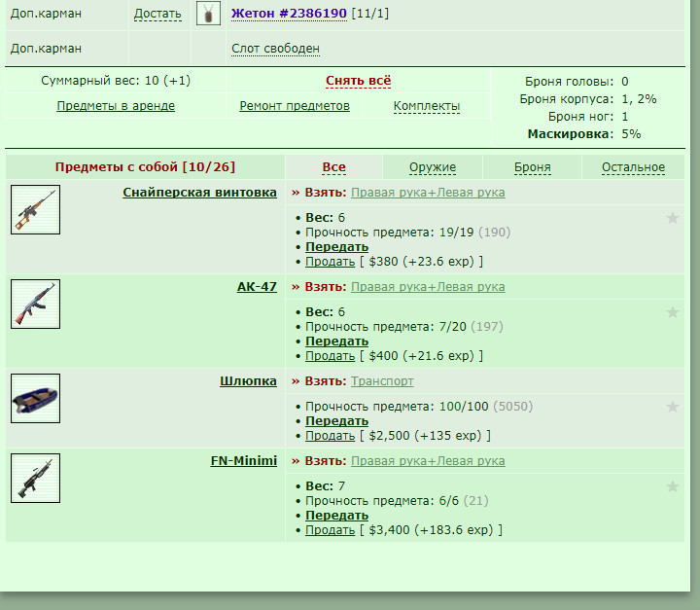Viewport: 700px width, 610px height.
Task: Click Прочность предмета: 100/100 (5050) text
Action: click(419, 407)
